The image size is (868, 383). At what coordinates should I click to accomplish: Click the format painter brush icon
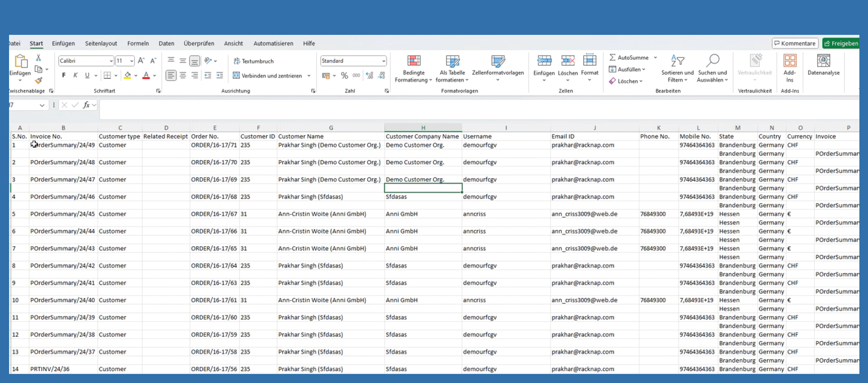pos(38,81)
